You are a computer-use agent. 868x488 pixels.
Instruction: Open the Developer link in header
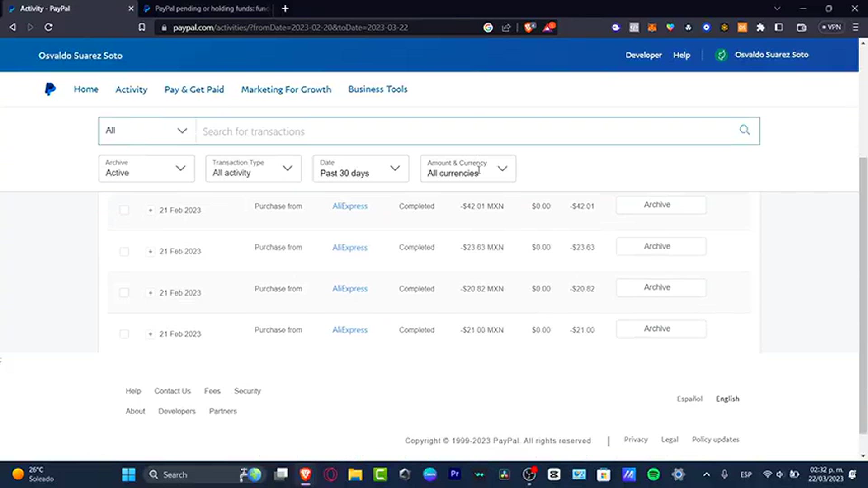643,55
